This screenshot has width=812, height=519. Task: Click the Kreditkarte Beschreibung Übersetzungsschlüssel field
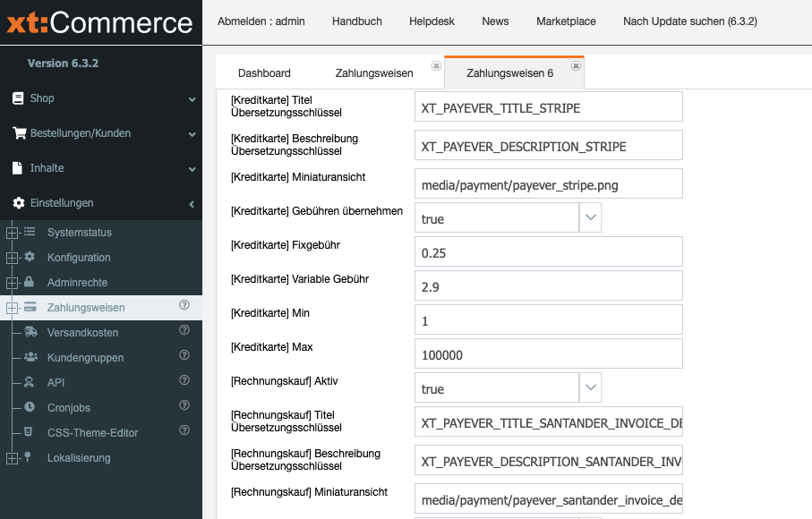pyautogui.click(x=549, y=145)
